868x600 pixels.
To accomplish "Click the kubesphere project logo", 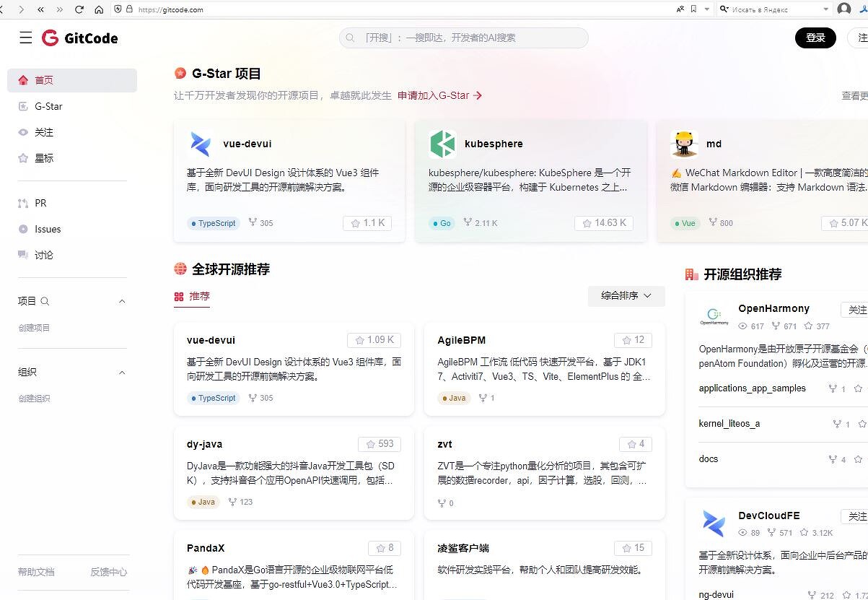I will coord(442,144).
